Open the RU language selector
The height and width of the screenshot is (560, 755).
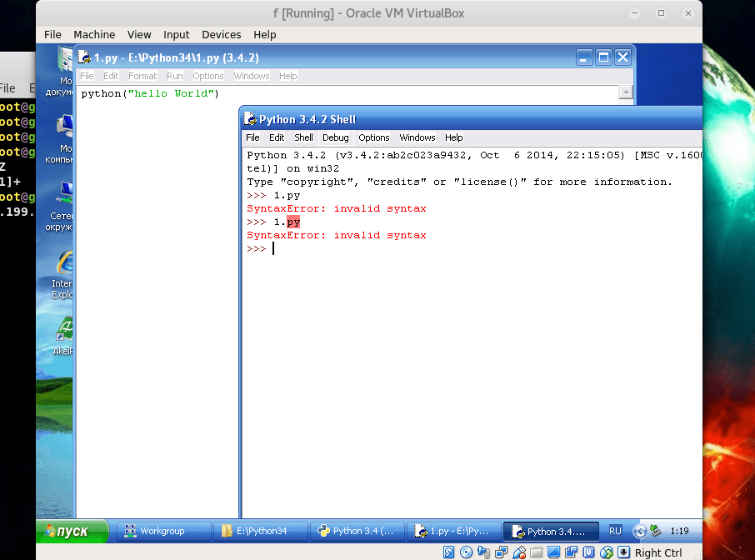(615, 531)
